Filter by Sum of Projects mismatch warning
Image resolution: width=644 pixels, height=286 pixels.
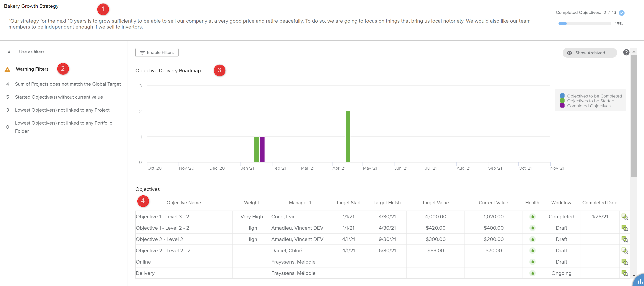coord(68,84)
